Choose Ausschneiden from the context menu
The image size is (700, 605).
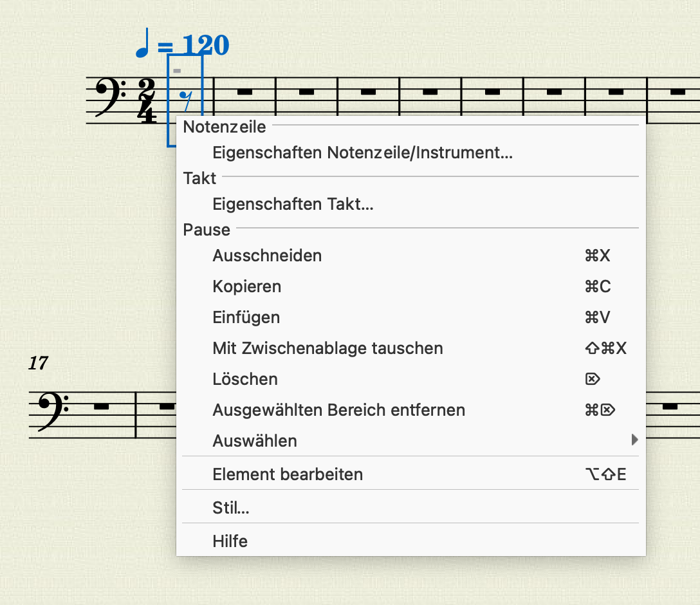(267, 255)
